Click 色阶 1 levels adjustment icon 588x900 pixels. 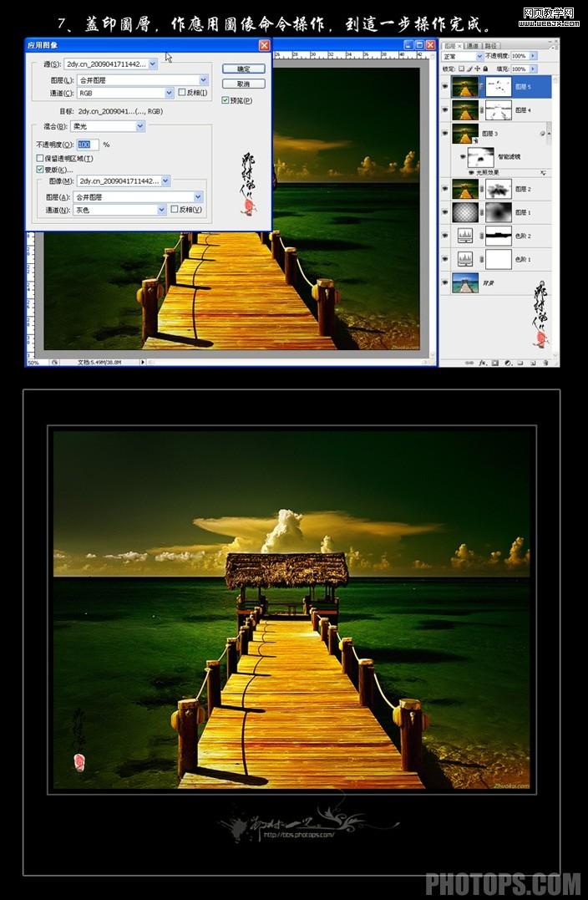coord(465,259)
